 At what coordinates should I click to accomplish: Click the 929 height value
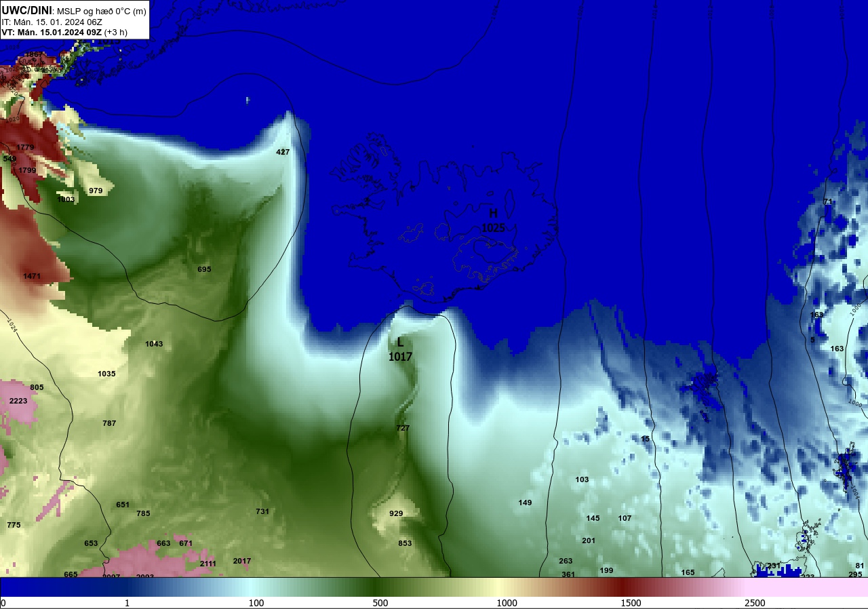396,513
